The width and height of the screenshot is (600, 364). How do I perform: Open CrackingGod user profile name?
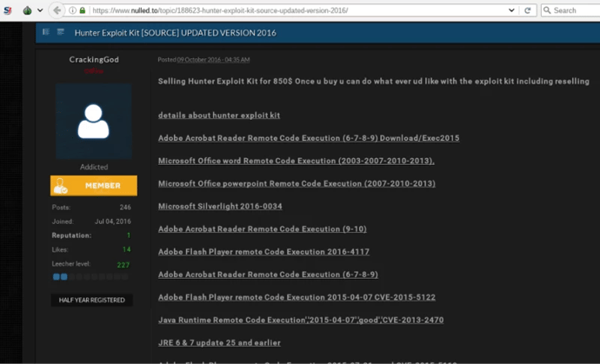pos(94,59)
